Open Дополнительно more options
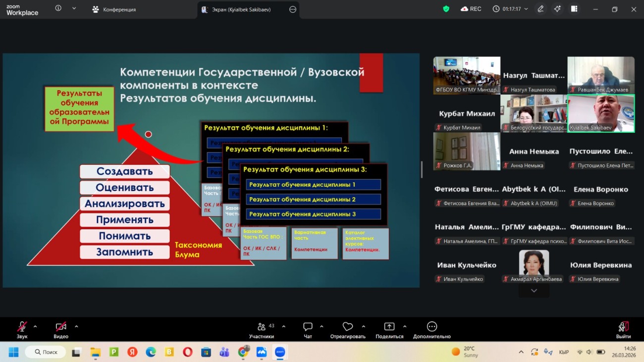 [431, 327]
